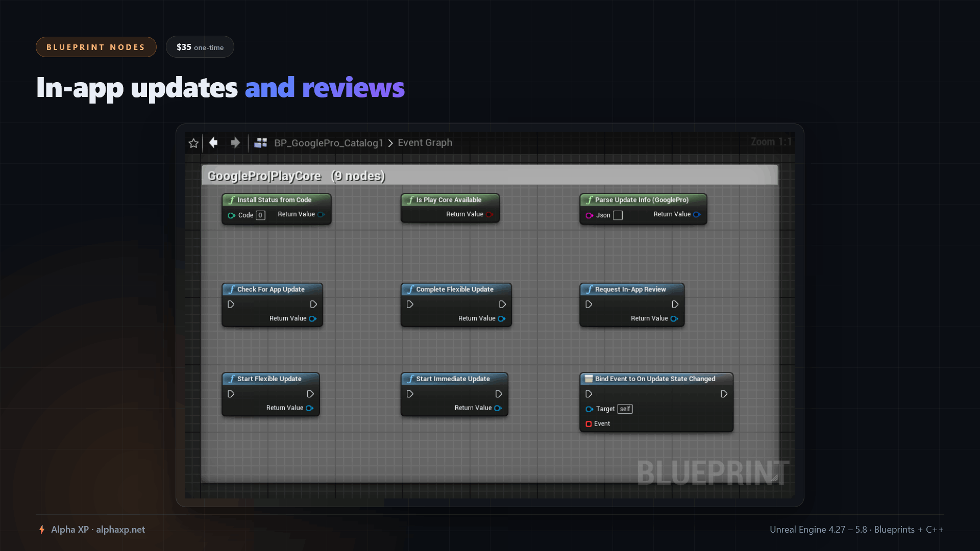This screenshot has width=980, height=551.
Task: Click the Return Value pin of Request In-App Review
Action: [x=674, y=319]
